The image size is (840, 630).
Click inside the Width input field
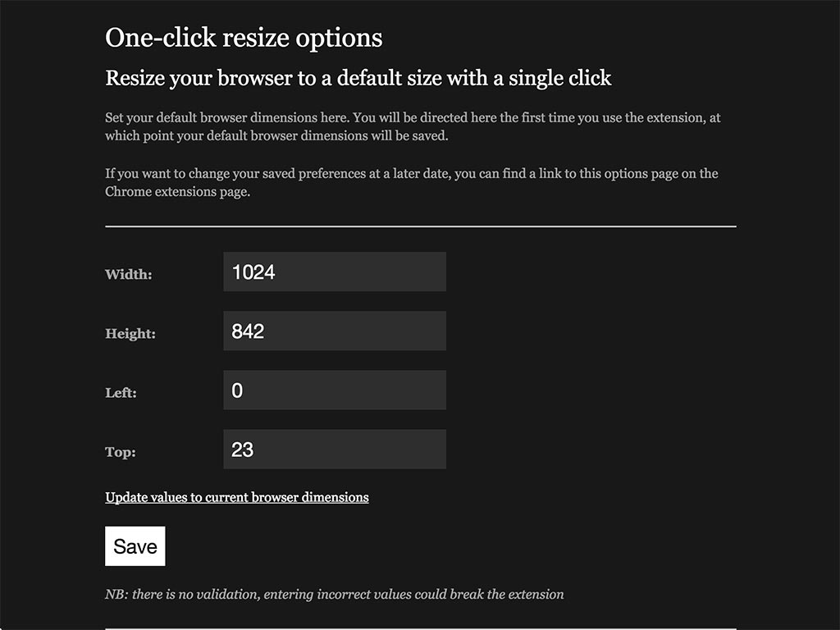[x=334, y=272]
